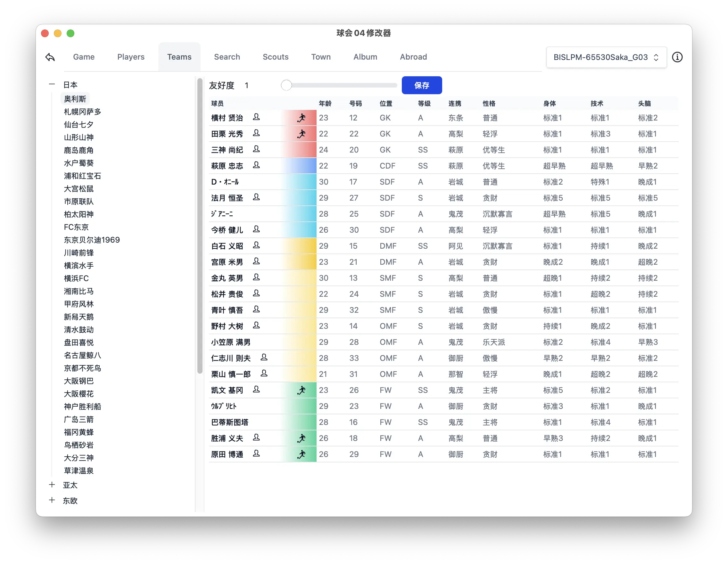Click the 保存 button

point(422,85)
